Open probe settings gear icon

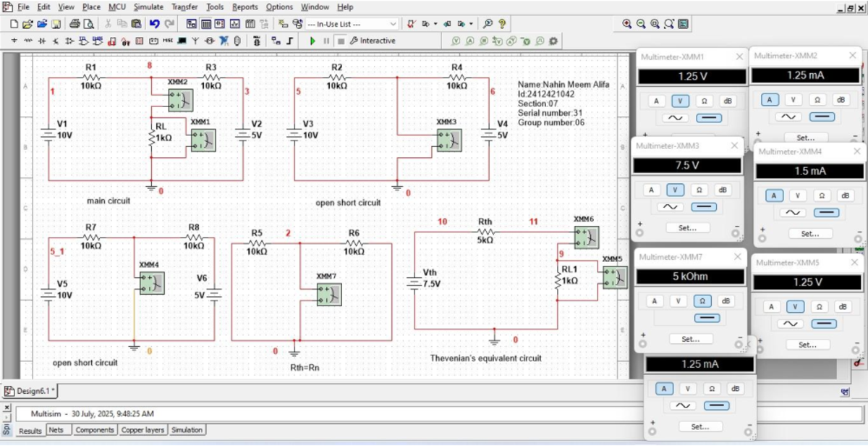point(553,41)
